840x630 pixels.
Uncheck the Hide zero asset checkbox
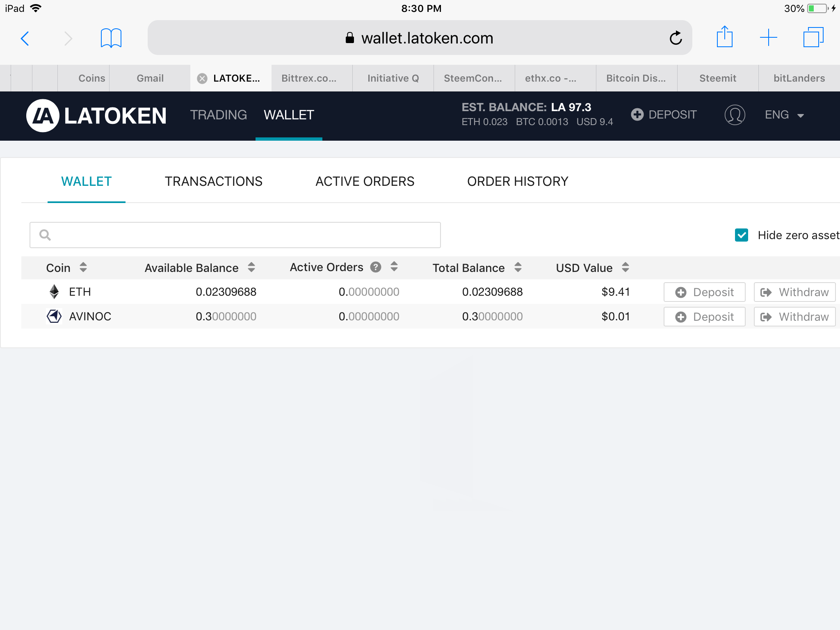pyautogui.click(x=741, y=235)
